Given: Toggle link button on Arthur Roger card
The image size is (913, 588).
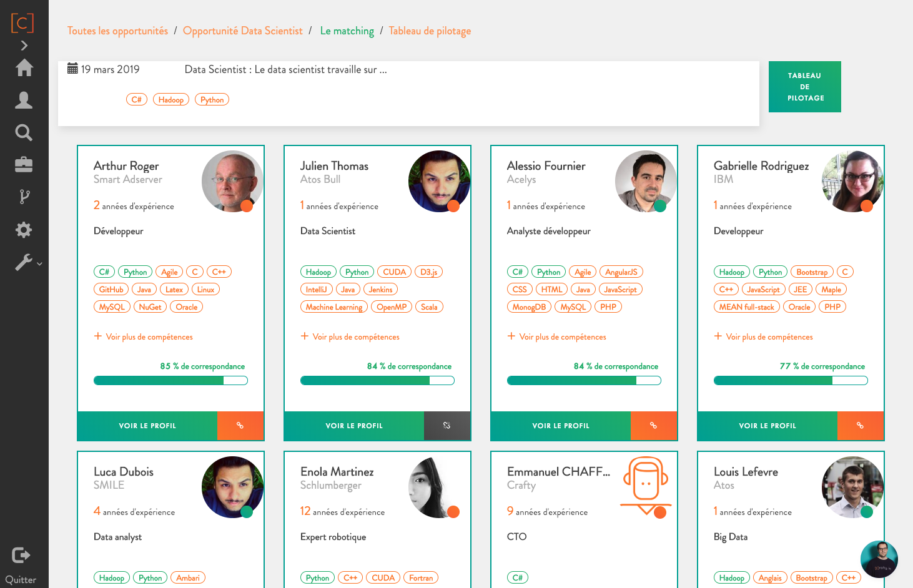Looking at the screenshot, I should (240, 426).
